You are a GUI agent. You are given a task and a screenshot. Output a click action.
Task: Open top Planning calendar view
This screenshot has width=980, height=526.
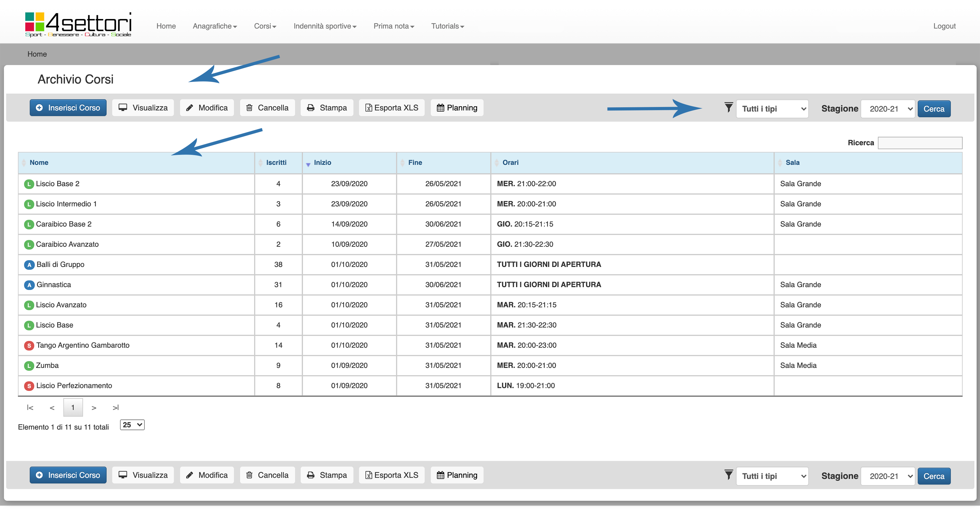457,108
